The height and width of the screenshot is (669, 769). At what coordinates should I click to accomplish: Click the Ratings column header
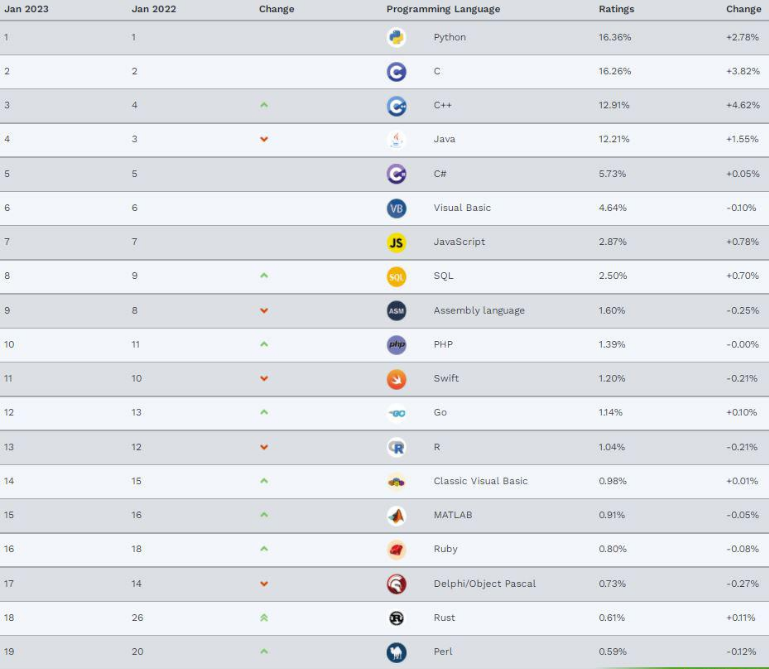616,9
